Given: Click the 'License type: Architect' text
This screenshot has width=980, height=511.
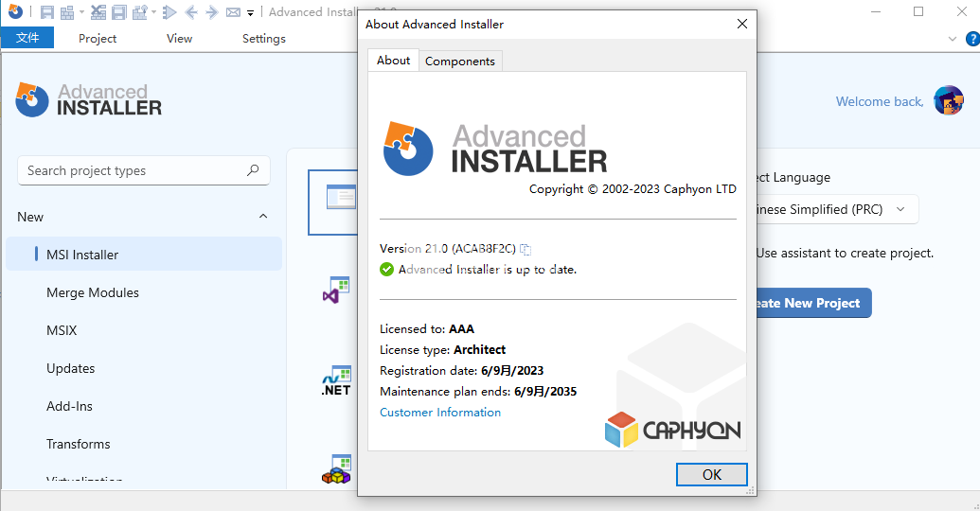Looking at the screenshot, I should point(442,350).
